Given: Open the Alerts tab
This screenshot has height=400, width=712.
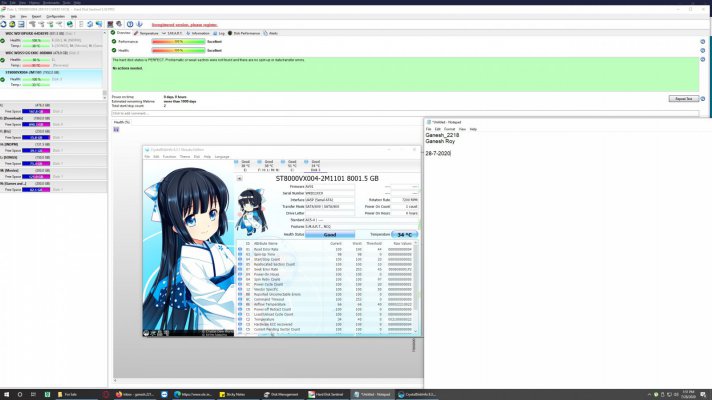Looking at the screenshot, I should click(x=271, y=33).
